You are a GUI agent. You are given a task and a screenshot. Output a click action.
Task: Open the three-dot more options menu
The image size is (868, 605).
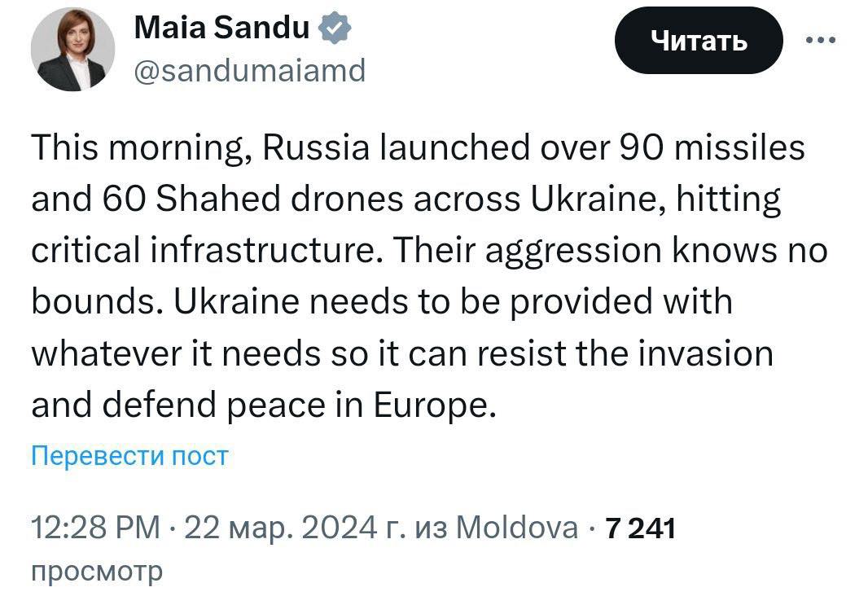pyautogui.click(x=821, y=40)
